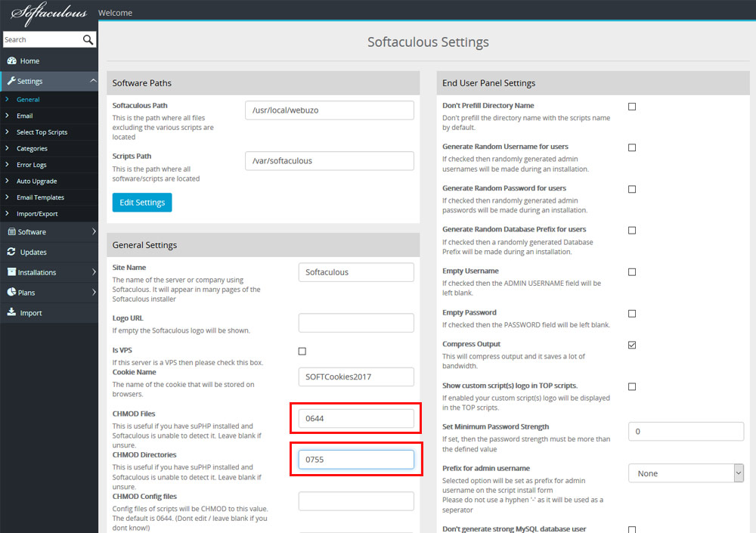The image size is (756, 533).
Task: Open Email Templates page
Action: [40, 197]
